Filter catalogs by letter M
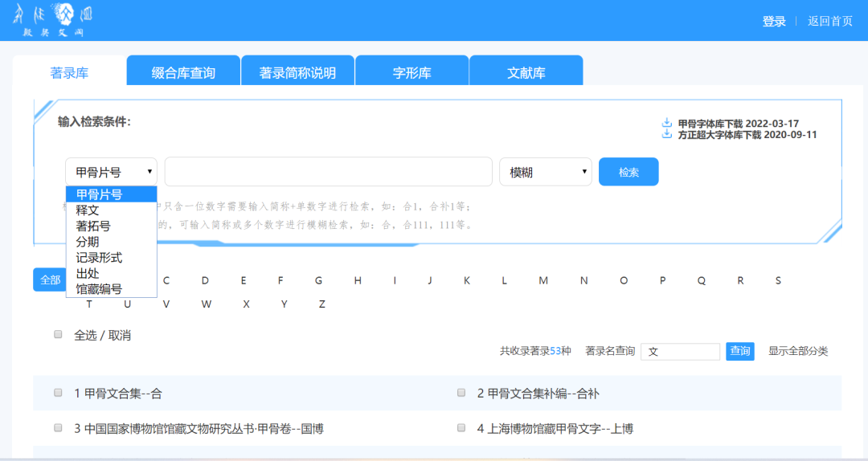The width and height of the screenshot is (868, 461). tap(543, 280)
